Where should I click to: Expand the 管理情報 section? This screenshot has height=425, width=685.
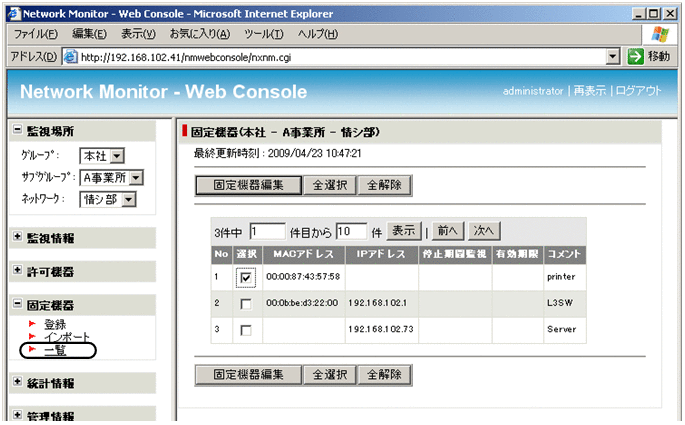[17, 415]
